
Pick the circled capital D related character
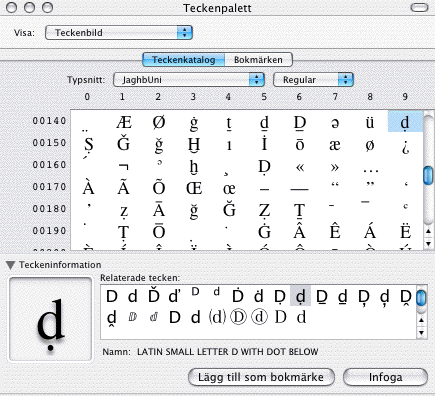point(238,317)
